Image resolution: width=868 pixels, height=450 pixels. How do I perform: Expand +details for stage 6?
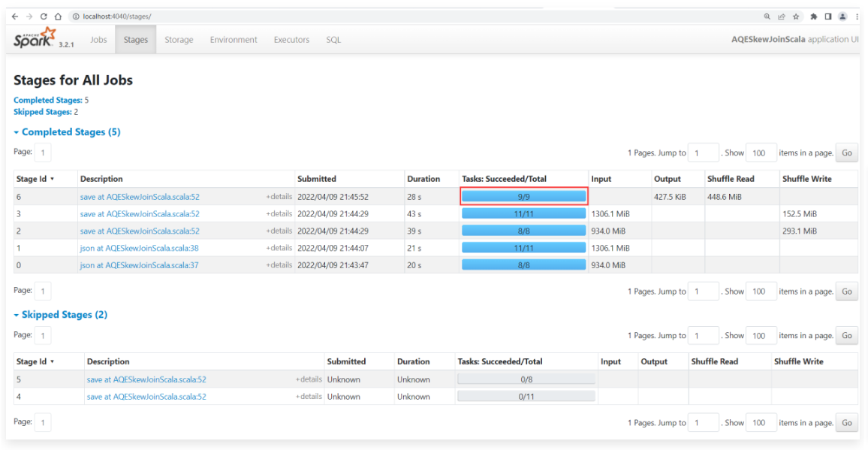pos(279,197)
